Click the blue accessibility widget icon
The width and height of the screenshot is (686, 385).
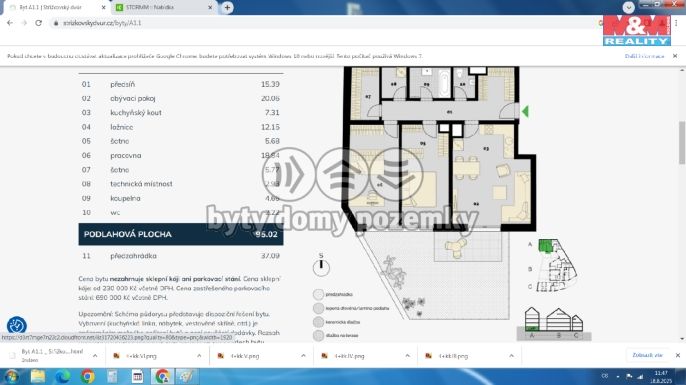pyautogui.click(x=17, y=326)
